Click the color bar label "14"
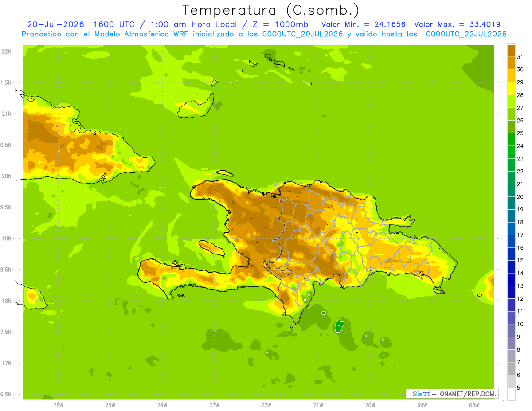Viewport: 532px width, 411px height. (520, 273)
